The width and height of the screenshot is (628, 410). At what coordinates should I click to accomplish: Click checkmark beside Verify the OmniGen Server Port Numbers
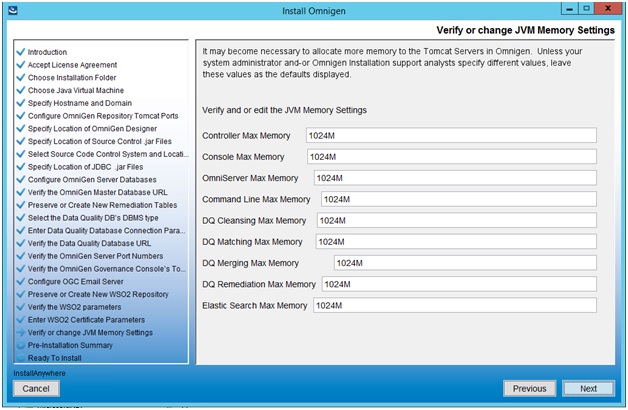(x=20, y=256)
